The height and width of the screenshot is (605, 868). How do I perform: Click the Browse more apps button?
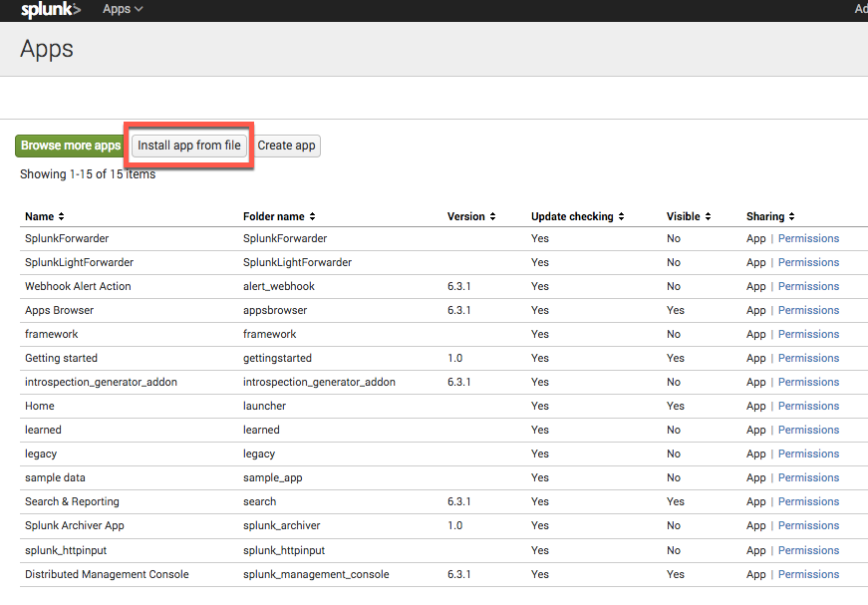tap(70, 145)
